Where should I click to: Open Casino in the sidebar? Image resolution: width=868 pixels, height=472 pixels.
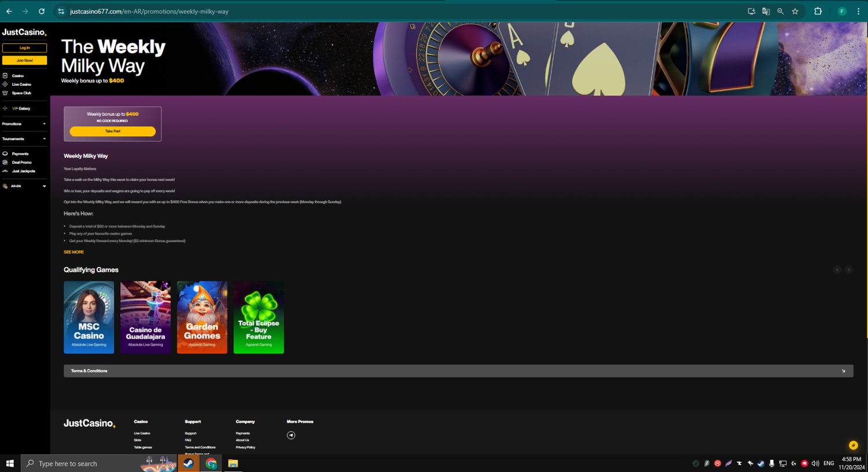click(17, 76)
